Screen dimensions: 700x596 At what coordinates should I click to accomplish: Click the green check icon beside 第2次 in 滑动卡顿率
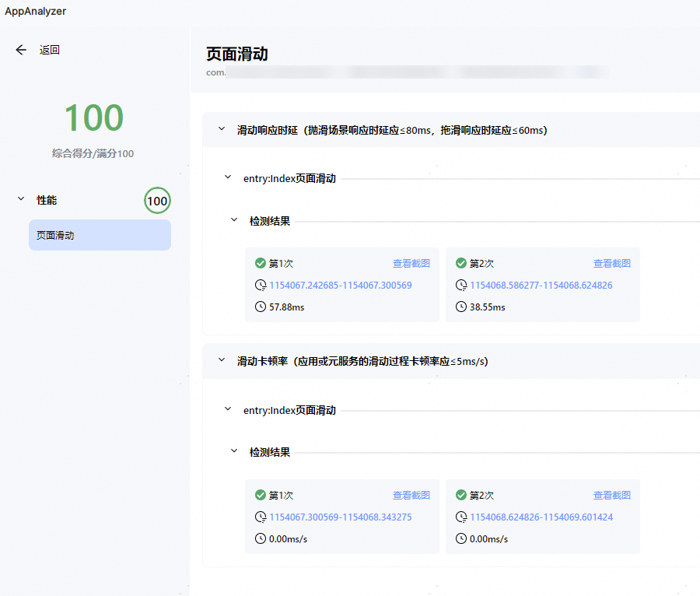pyautogui.click(x=461, y=495)
